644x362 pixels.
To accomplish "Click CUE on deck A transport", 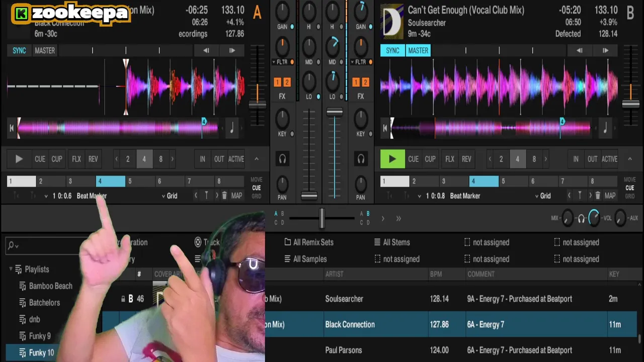I will (40, 159).
